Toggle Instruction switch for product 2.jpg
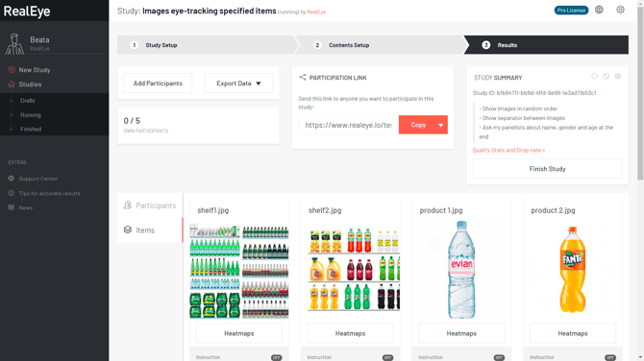644x361 pixels. coord(610,357)
